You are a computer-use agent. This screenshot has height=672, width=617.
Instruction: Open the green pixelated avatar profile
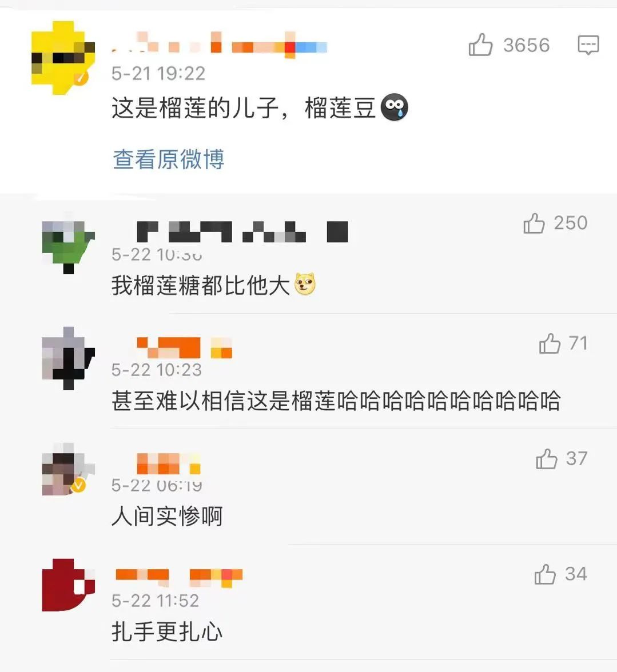[68, 247]
